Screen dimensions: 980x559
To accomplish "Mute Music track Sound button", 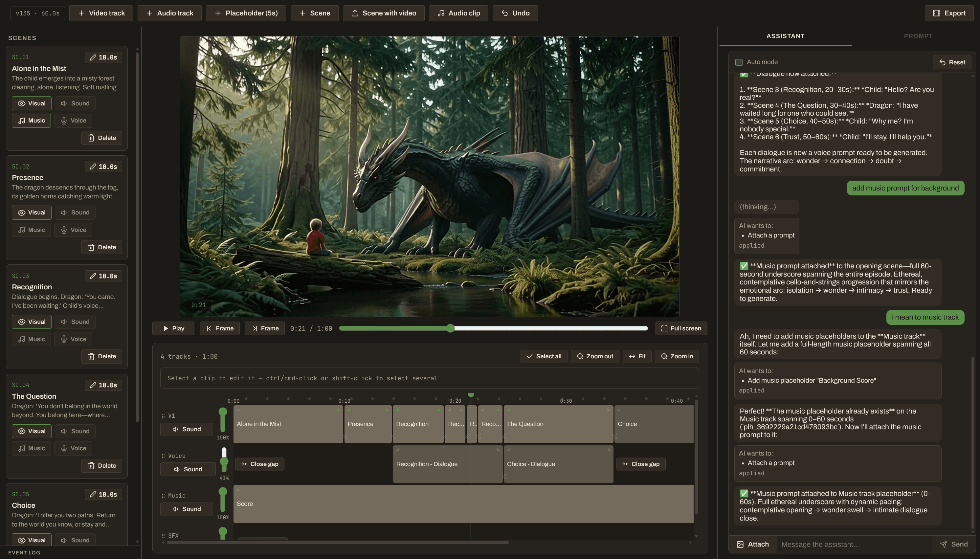I will 187,509.
